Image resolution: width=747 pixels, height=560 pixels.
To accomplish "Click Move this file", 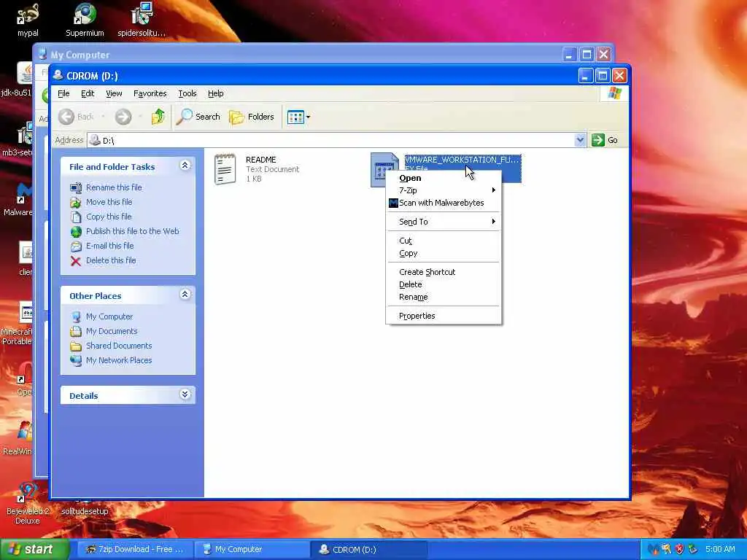I will click(x=109, y=202).
